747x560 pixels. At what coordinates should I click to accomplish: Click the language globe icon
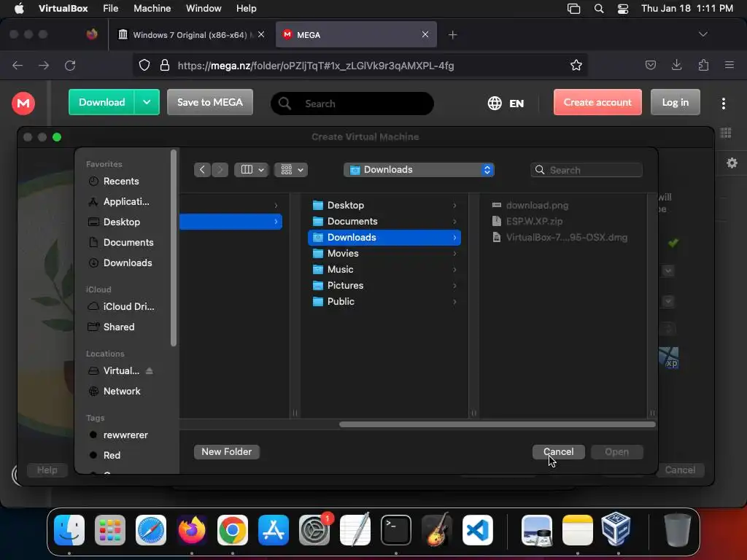pyautogui.click(x=495, y=104)
